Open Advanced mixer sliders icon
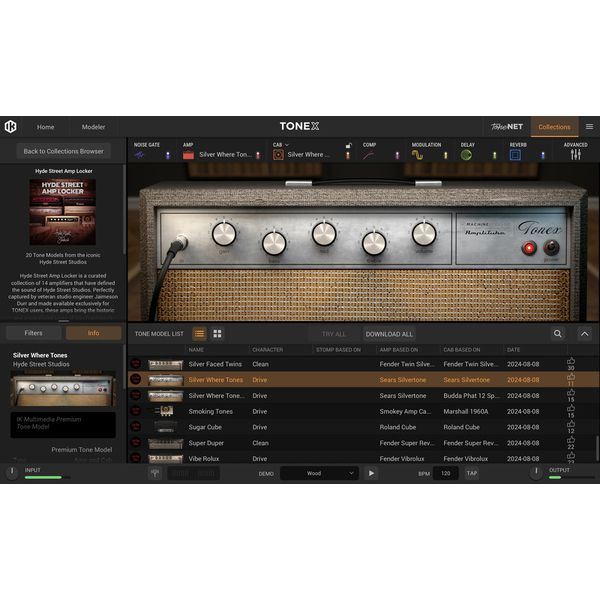 576,155
